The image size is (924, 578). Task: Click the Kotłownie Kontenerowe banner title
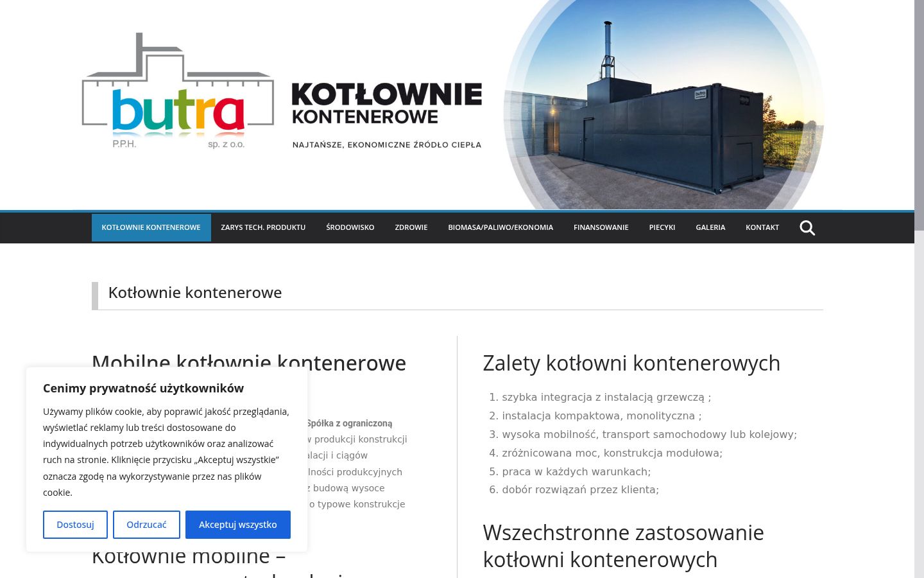click(x=387, y=103)
